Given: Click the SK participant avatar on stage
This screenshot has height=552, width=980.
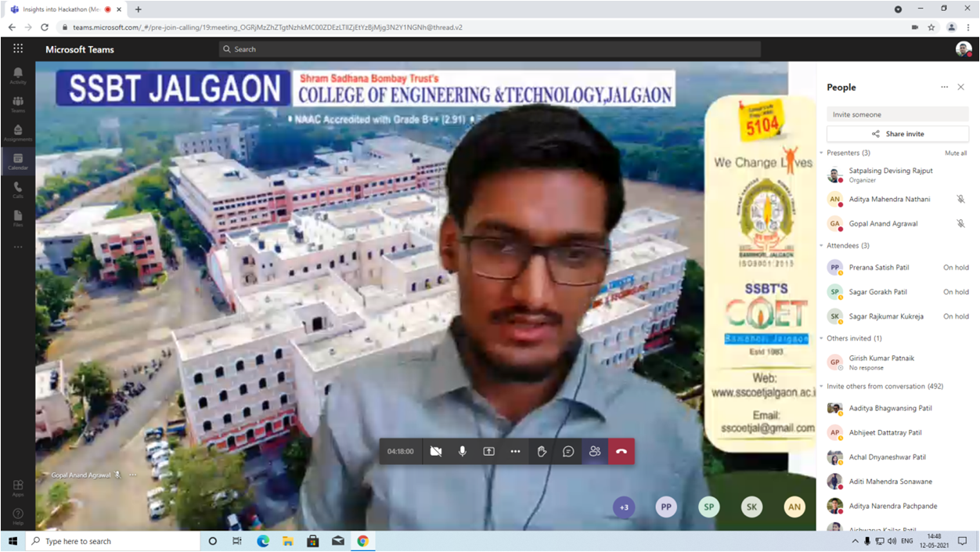Looking at the screenshot, I should [752, 507].
